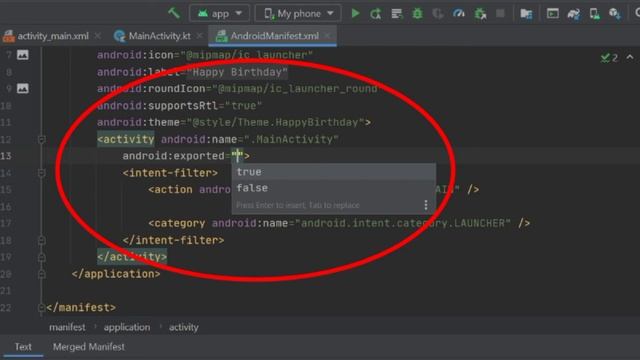Close the MainActivity.kt tab
The height and width of the screenshot is (360, 640).
coord(199,36)
